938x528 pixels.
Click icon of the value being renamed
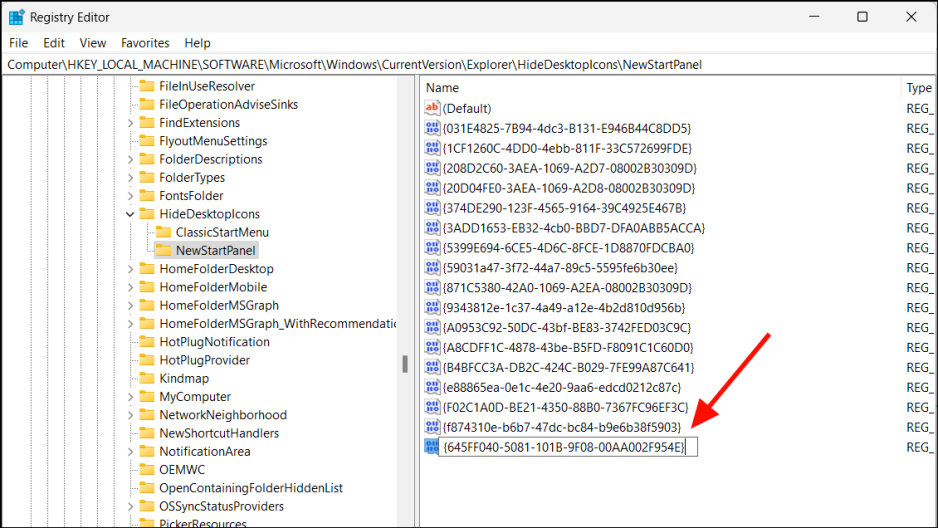tap(431, 447)
